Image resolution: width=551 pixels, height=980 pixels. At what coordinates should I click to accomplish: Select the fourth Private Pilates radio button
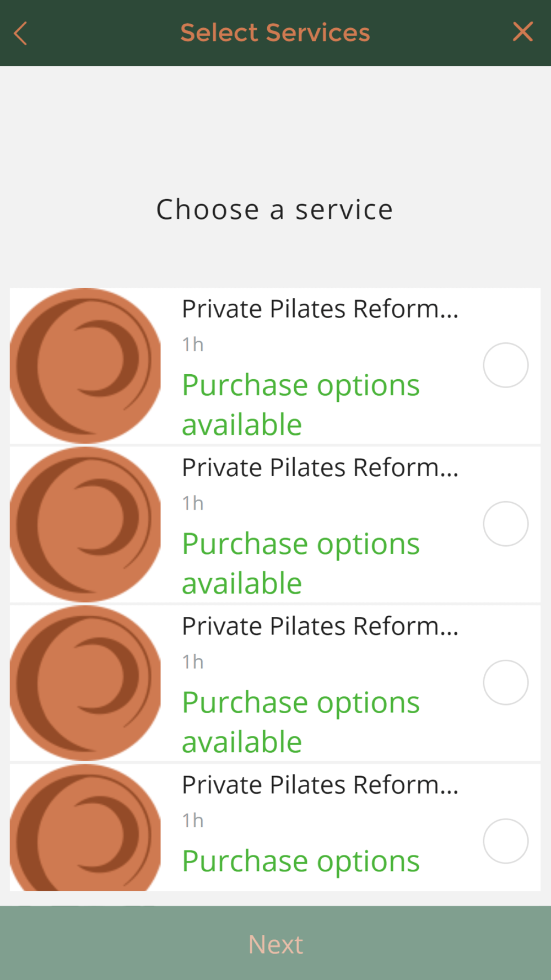coord(506,841)
